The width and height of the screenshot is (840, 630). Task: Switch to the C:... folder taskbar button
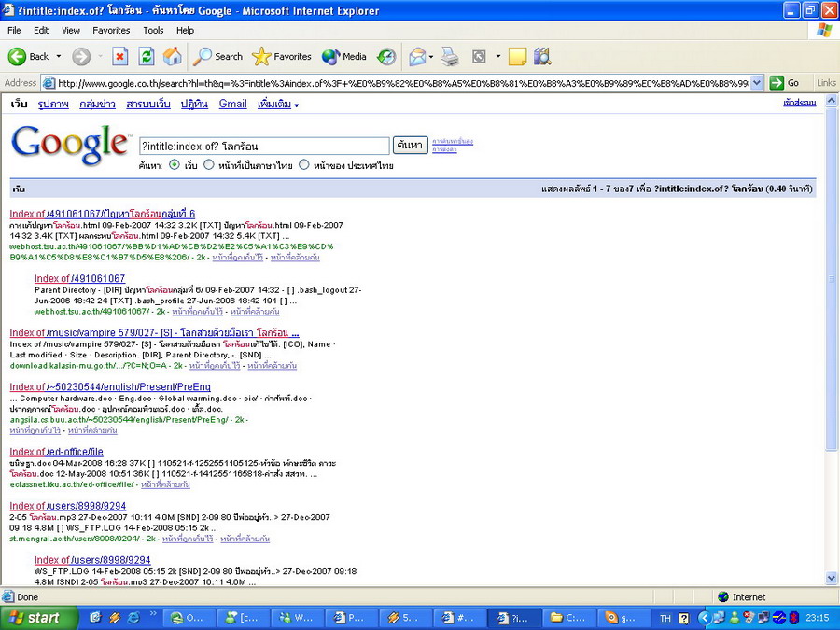click(569, 618)
